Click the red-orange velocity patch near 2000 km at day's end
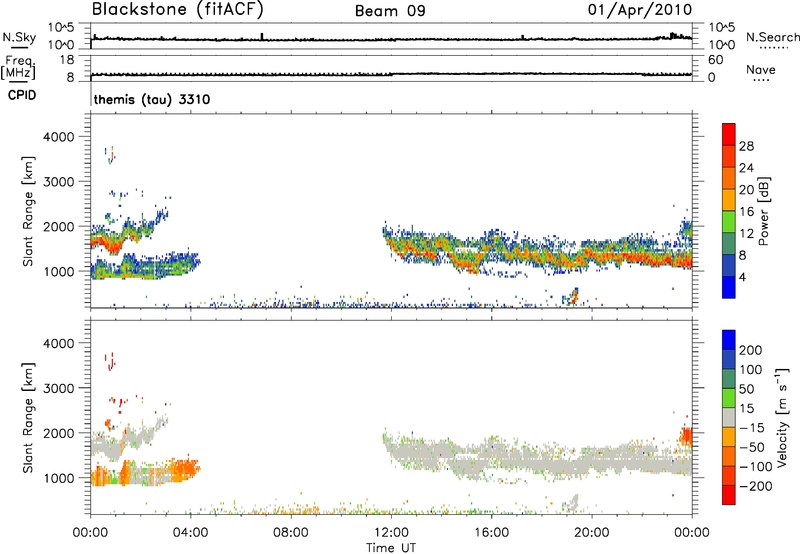The width and height of the screenshot is (800, 554). 686,436
